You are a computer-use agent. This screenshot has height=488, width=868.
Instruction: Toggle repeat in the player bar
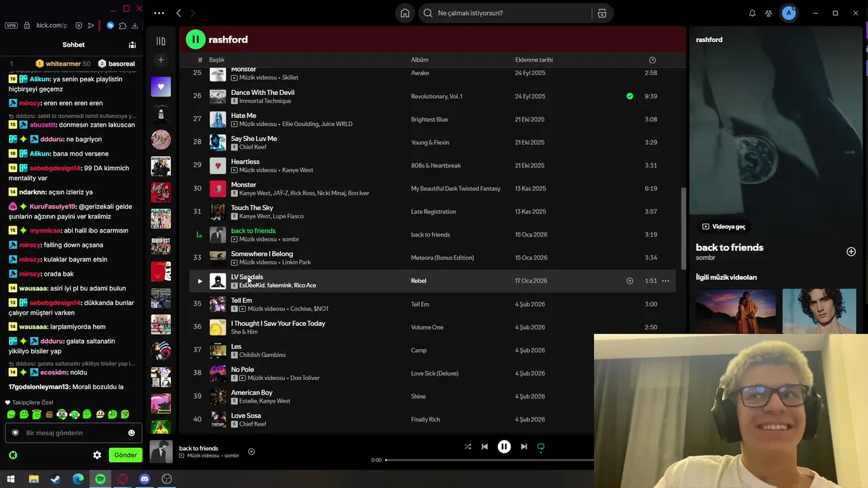point(540,447)
